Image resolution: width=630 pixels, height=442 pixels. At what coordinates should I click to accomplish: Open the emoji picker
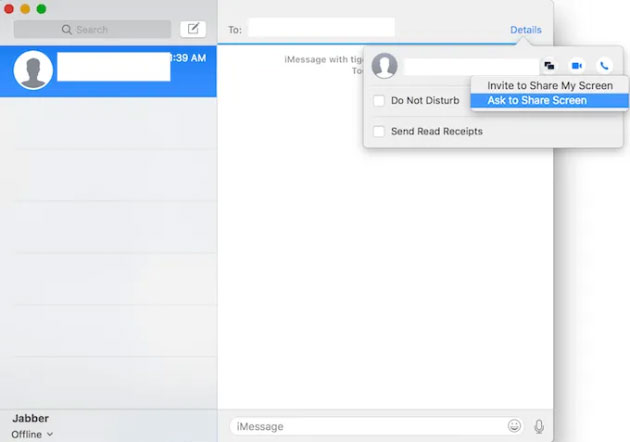tap(514, 426)
